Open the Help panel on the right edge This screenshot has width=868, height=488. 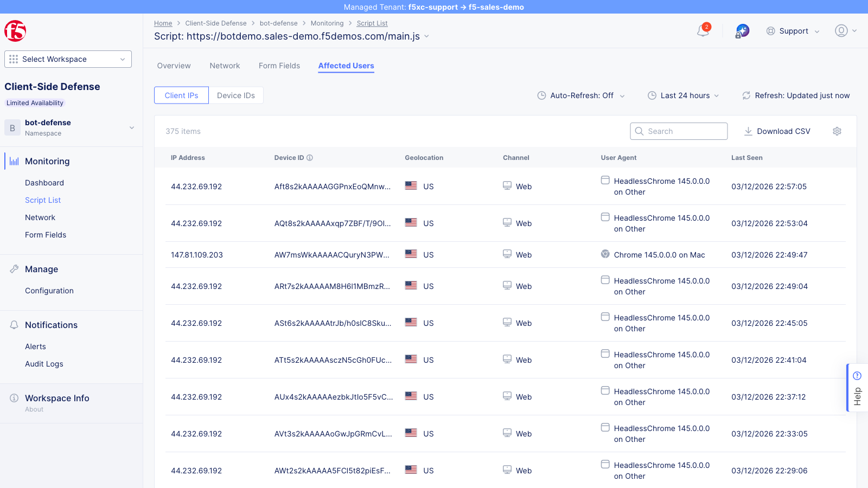(857, 387)
